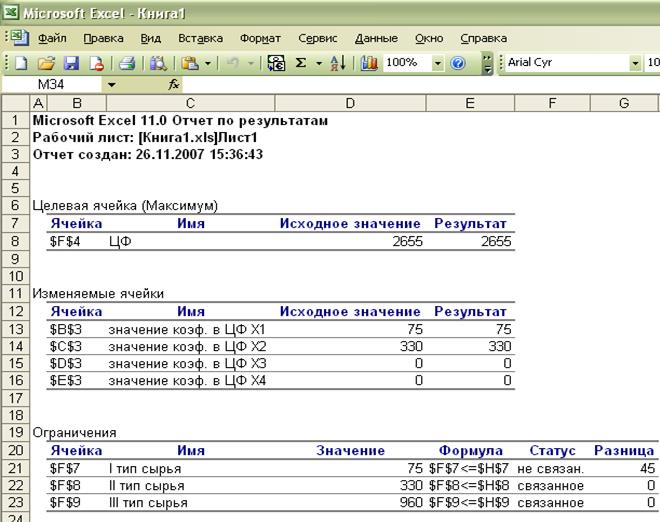Viewport: 660px width, 522px height.
Task: Select the column D header
Action: (x=349, y=104)
